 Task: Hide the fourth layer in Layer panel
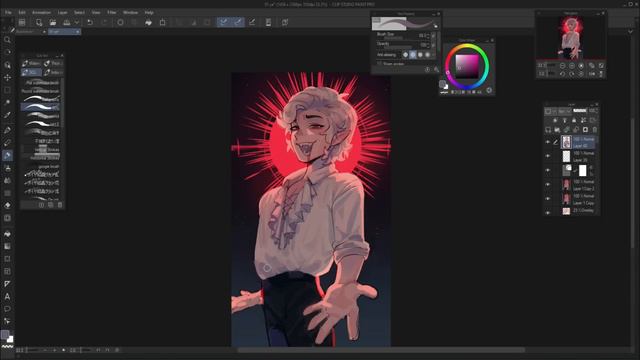(x=548, y=184)
